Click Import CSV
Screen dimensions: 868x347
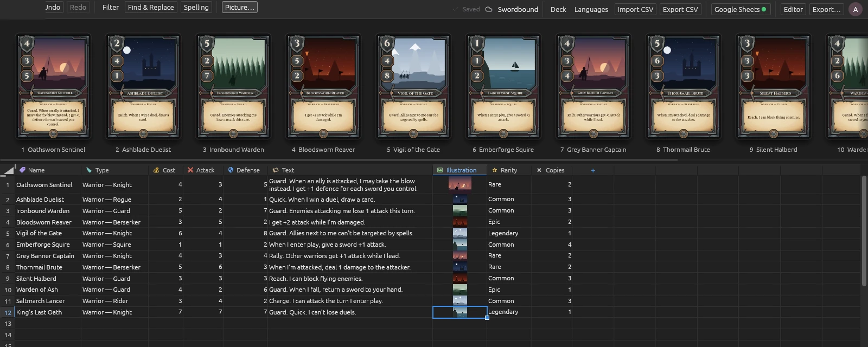635,9
